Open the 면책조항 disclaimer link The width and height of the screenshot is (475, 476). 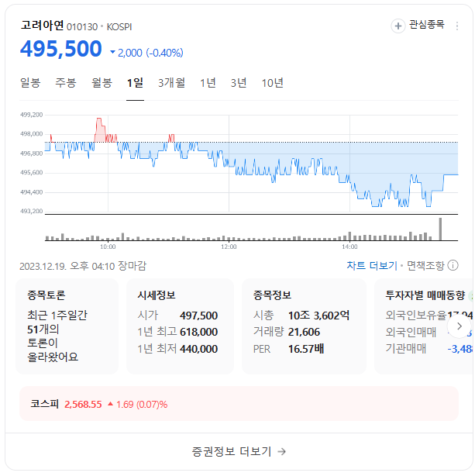pyautogui.click(x=425, y=266)
